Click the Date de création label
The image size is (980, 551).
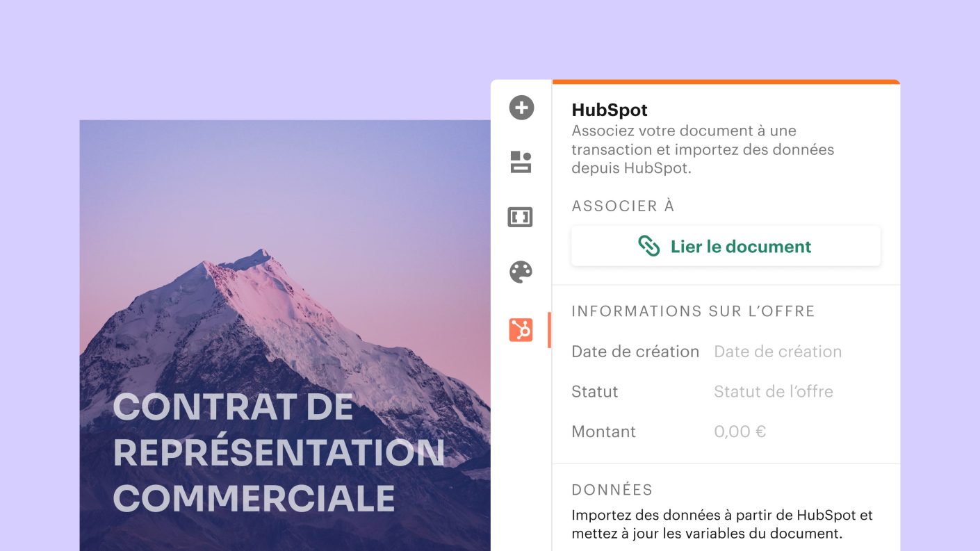635,352
